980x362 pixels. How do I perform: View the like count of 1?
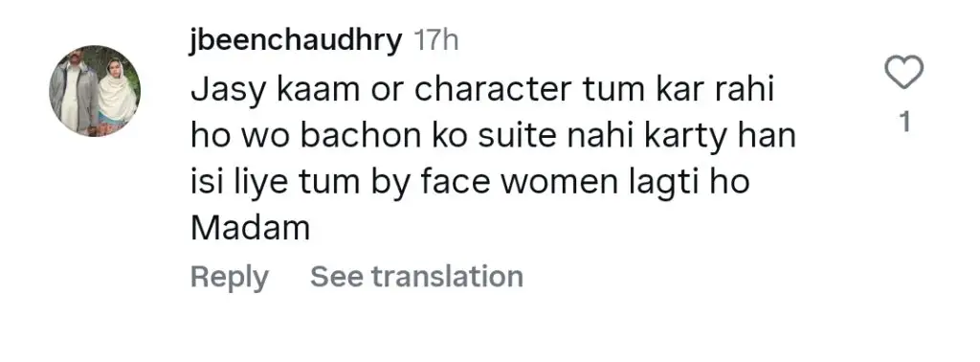904,124
